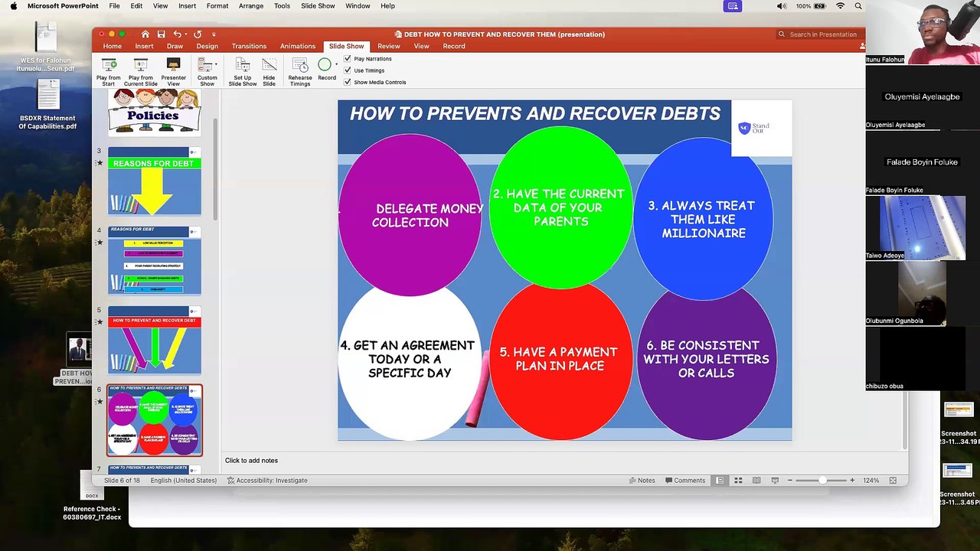Viewport: 980px width, 551px height.
Task: Select slide 4 thumbnail Reasons for Debt
Action: click(154, 260)
